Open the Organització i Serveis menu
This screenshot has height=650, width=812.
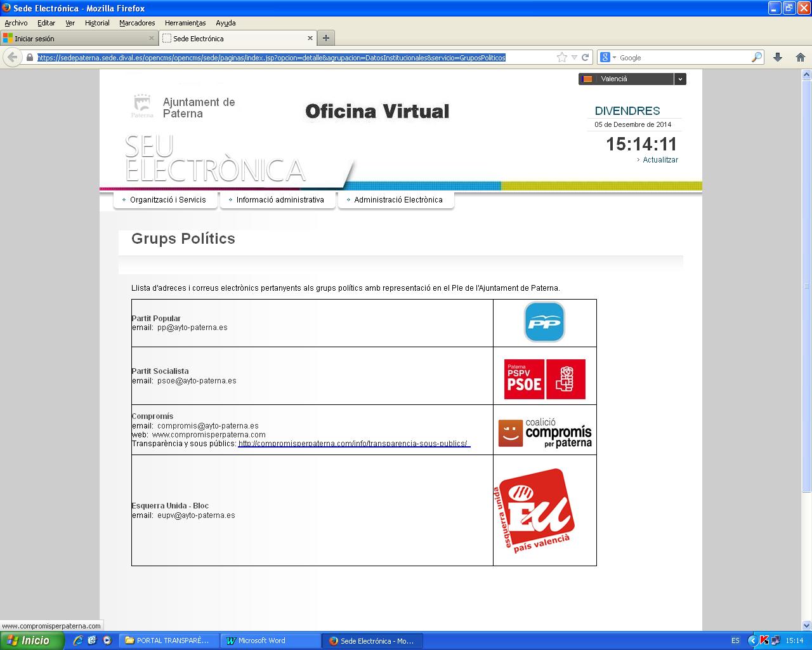pos(166,199)
